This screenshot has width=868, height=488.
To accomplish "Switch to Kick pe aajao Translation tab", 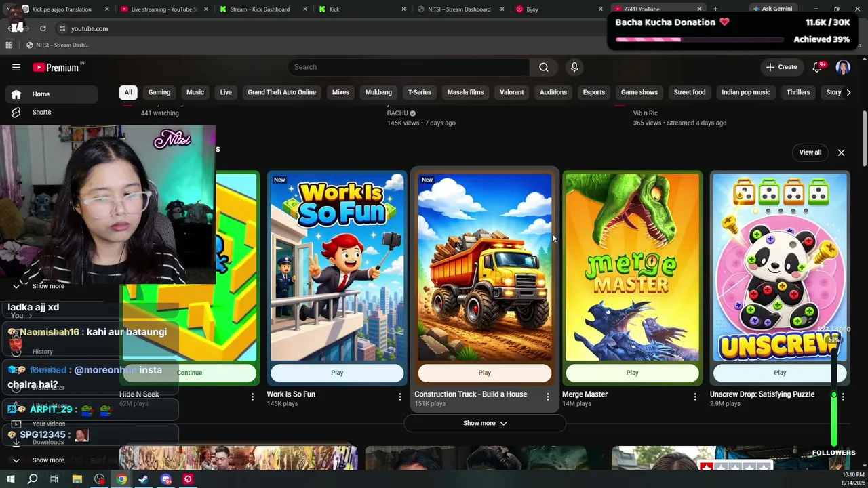I will point(64,9).
